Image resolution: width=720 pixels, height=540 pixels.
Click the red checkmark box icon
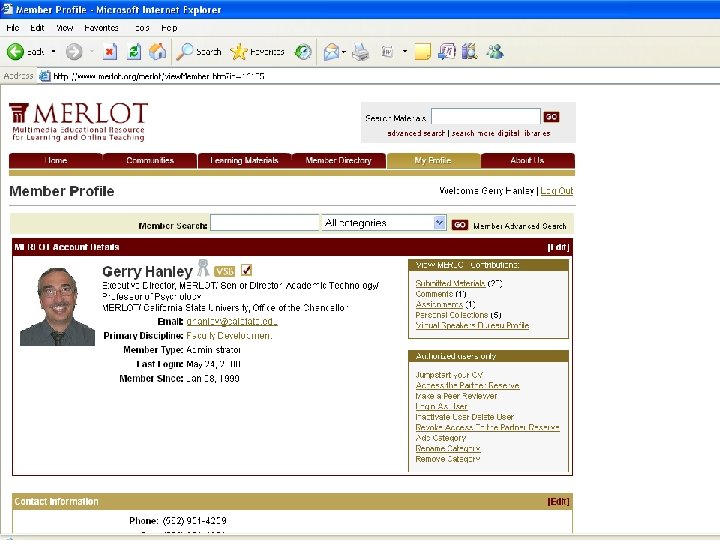click(x=246, y=270)
